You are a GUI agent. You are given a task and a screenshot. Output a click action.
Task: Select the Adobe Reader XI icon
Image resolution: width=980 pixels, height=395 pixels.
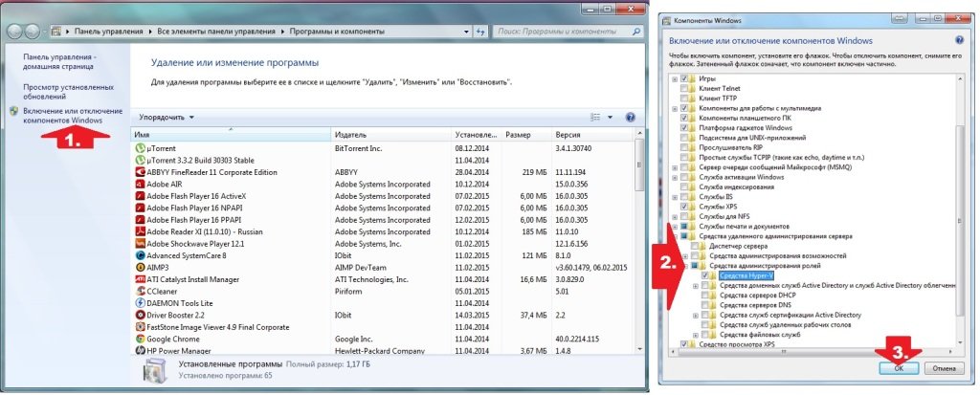pos(140,231)
